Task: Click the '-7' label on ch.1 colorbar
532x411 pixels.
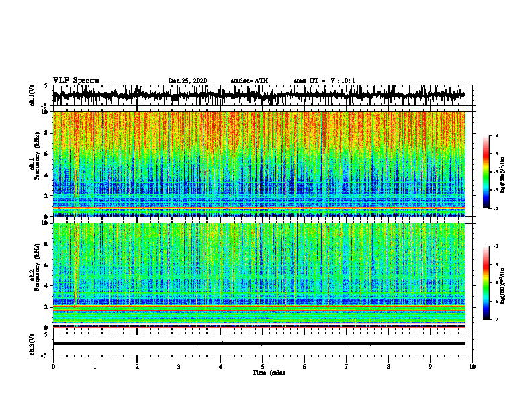Action: 496,208
